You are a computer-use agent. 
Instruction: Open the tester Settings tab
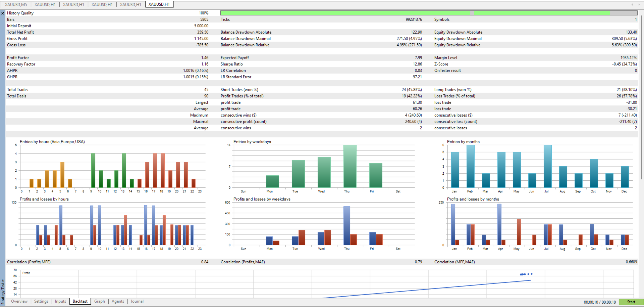41,301
